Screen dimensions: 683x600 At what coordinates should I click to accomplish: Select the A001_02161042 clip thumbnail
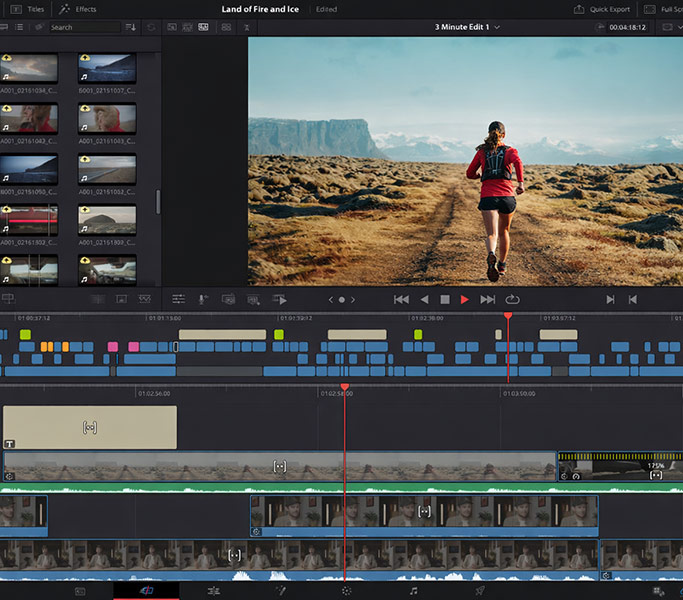(29, 118)
